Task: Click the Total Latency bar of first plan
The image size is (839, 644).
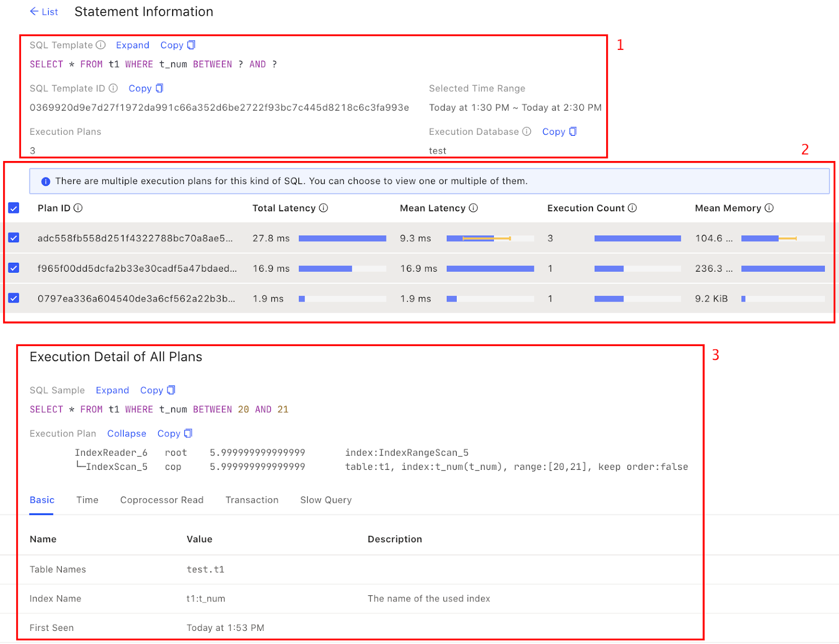Action: coord(342,238)
